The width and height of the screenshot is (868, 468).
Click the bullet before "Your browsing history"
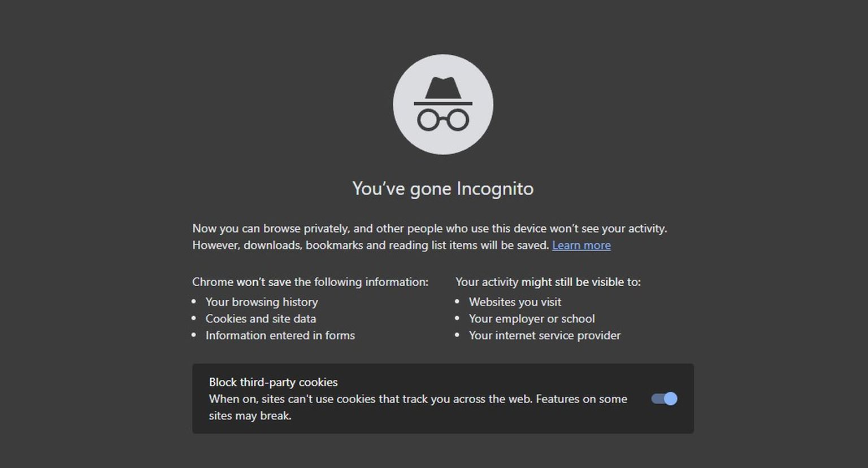click(194, 302)
